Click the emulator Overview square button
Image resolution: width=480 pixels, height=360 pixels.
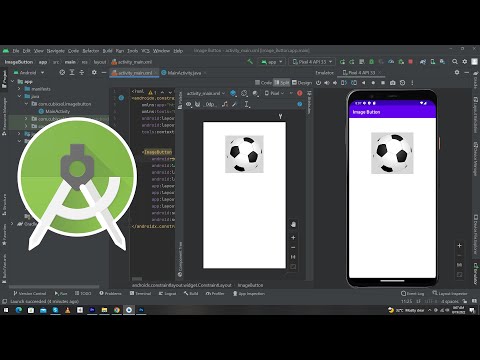tap(383, 83)
